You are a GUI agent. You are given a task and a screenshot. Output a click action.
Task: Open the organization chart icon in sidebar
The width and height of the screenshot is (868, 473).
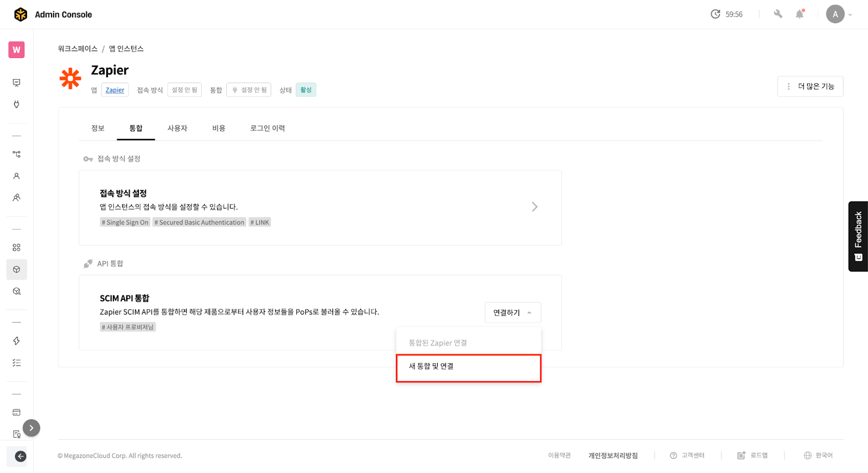(16, 154)
